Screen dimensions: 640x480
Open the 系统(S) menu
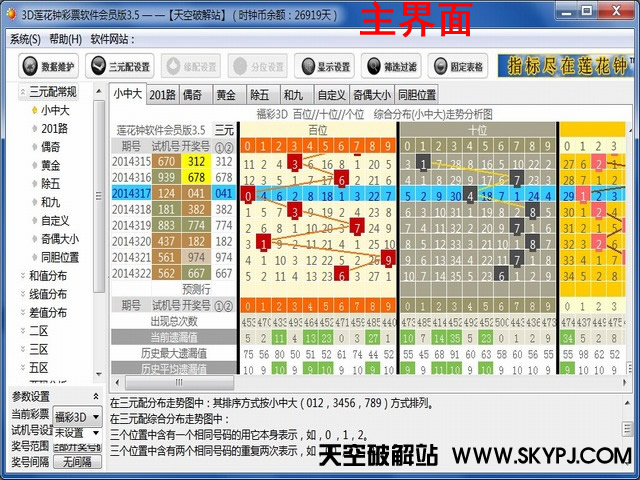point(25,39)
